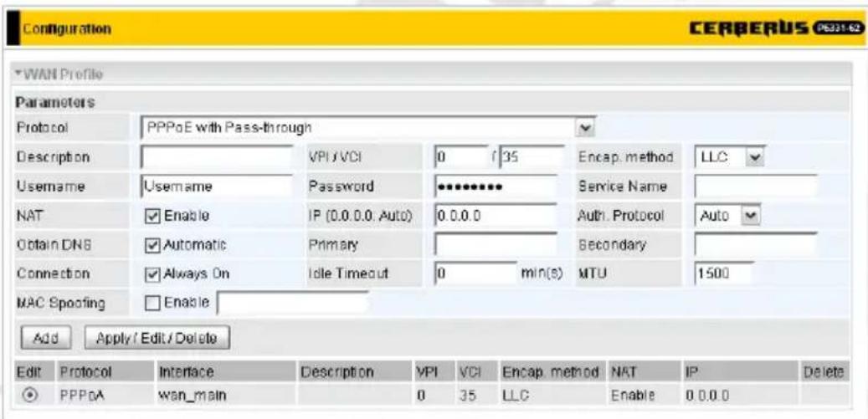Focus the IP (0.0.0.0: Auto) field

point(496,215)
